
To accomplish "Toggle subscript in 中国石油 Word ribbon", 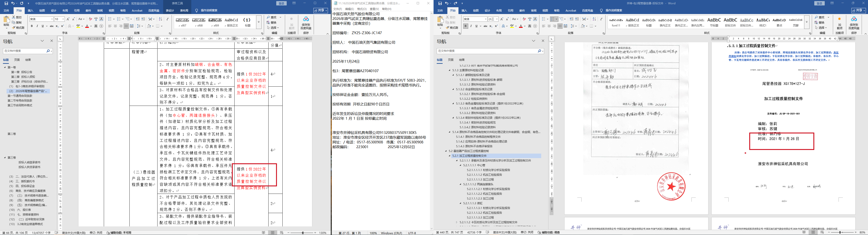I will tap(57, 26).
